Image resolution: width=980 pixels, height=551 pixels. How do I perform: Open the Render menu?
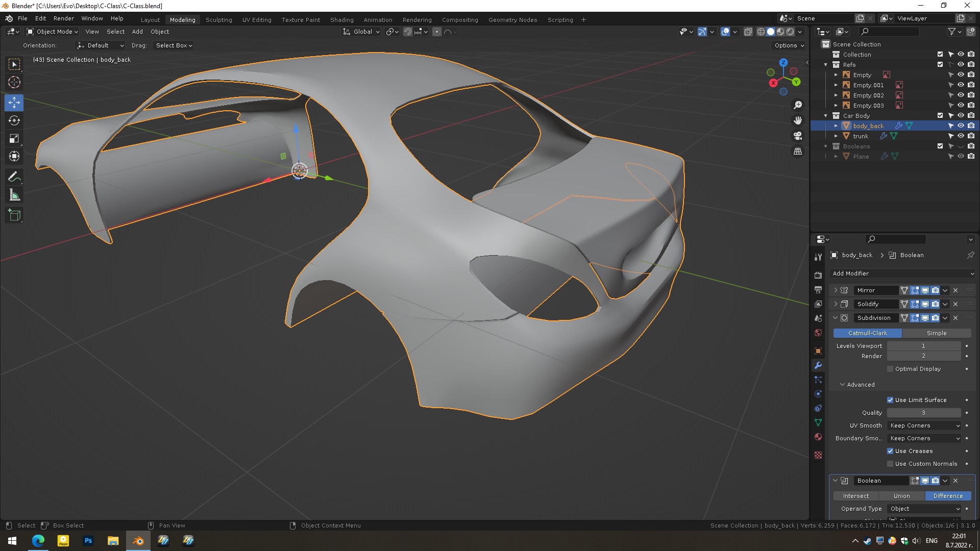(64, 18)
